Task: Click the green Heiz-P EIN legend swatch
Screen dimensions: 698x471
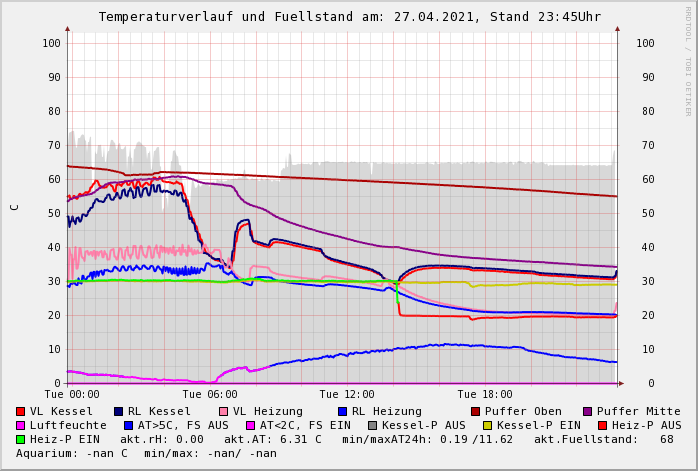Action: [21, 439]
